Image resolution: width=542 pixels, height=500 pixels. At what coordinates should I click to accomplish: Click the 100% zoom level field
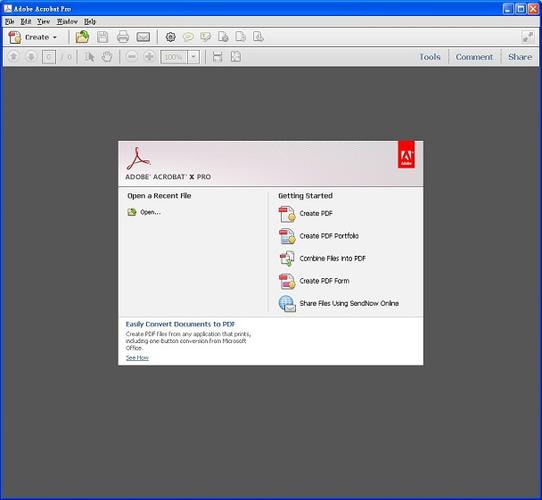tap(174, 57)
